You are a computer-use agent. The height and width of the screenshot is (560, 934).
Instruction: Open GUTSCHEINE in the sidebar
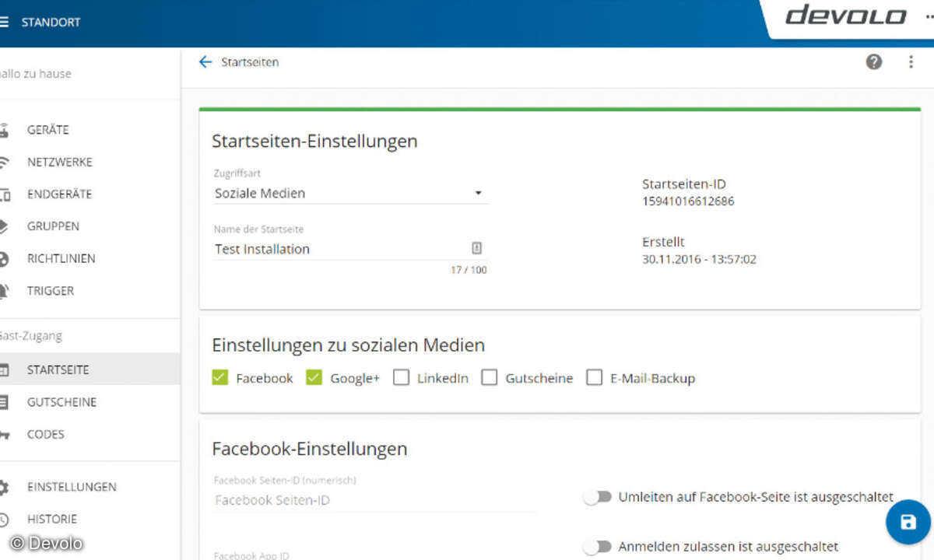point(62,402)
